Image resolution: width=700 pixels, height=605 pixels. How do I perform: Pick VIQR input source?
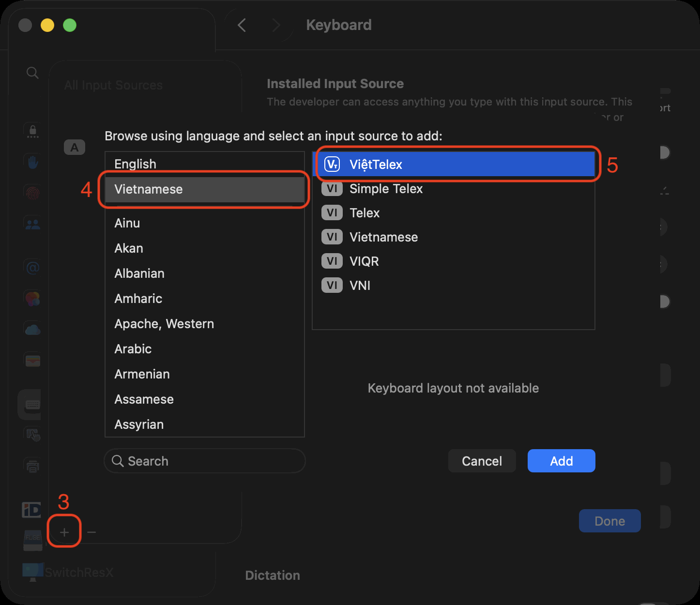(454, 261)
